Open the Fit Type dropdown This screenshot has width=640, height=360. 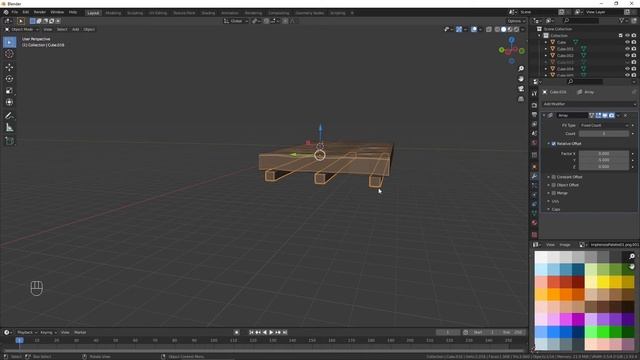(604, 126)
